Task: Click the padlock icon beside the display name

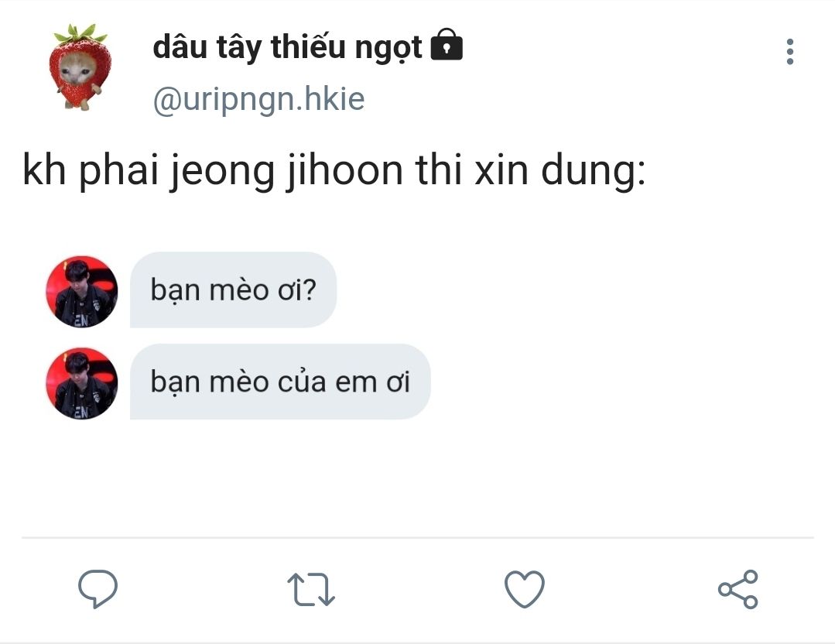Action: click(x=447, y=44)
